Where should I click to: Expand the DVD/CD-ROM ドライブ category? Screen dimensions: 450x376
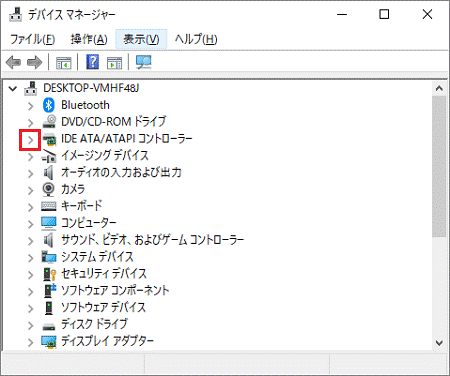(x=31, y=123)
